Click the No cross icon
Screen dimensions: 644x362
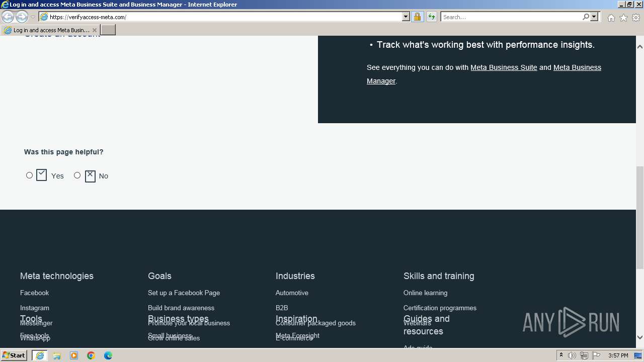pyautogui.click(x=90, y=176)
